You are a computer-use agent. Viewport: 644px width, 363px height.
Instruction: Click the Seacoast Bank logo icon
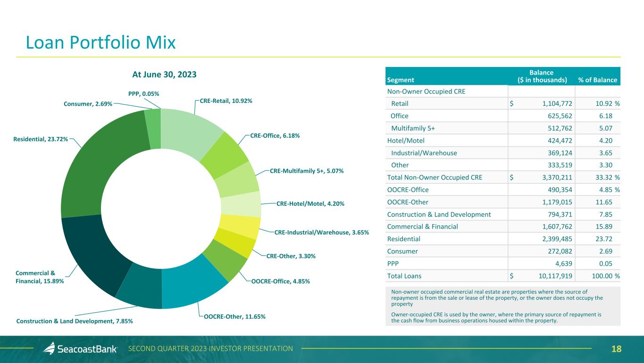pyautogui.click(x=49, y=348)
